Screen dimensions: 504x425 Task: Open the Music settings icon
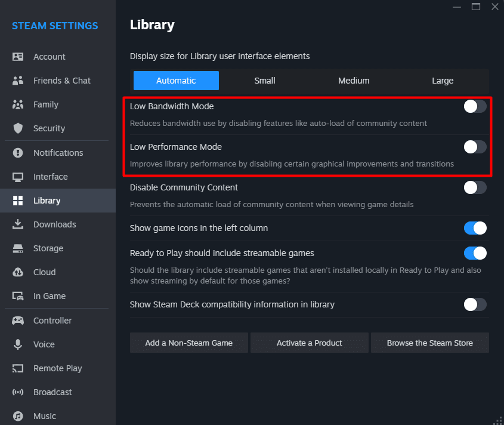[x=18, y=416]
